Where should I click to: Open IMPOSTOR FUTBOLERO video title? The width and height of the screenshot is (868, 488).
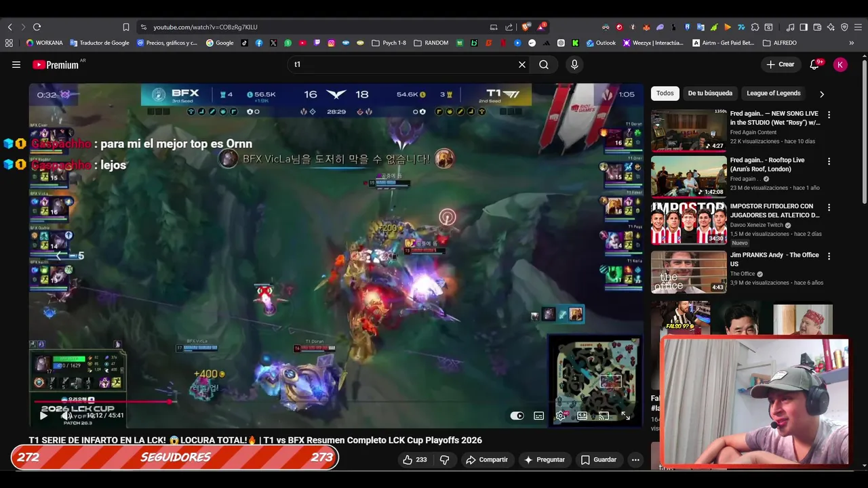point(775,211)
